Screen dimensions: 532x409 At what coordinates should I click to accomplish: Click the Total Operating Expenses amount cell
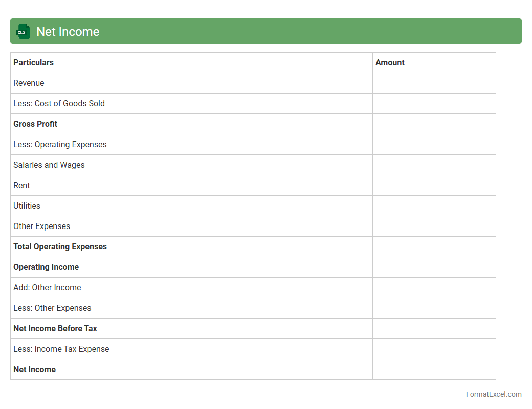coord(434,247)
